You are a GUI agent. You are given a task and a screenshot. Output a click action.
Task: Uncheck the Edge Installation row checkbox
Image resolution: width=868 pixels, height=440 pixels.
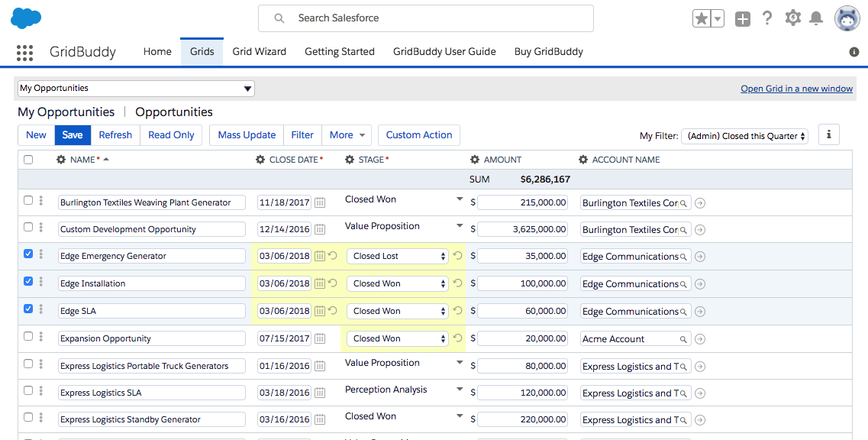pyautogui.click(x=28, y=281)
